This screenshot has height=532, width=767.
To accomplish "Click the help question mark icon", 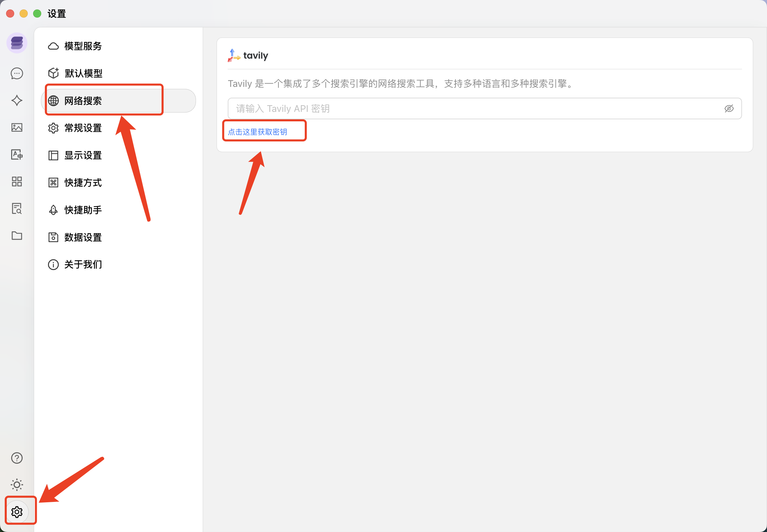I will [x=17, y=458].
